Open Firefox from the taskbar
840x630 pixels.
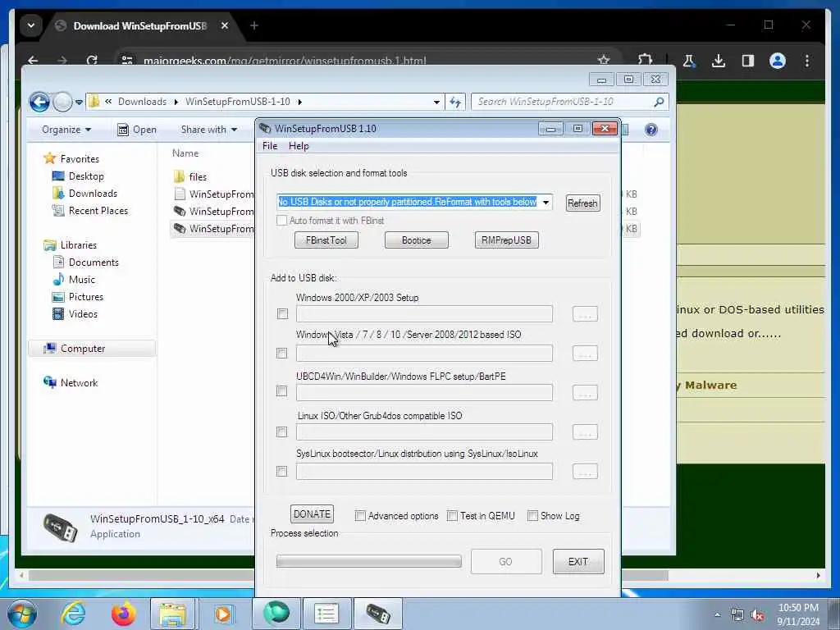pyautogui.click(x=124, y=614)
